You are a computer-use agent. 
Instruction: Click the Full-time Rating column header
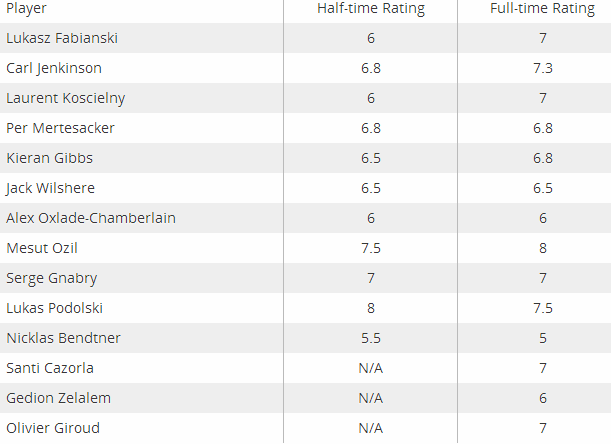point(542,8)
